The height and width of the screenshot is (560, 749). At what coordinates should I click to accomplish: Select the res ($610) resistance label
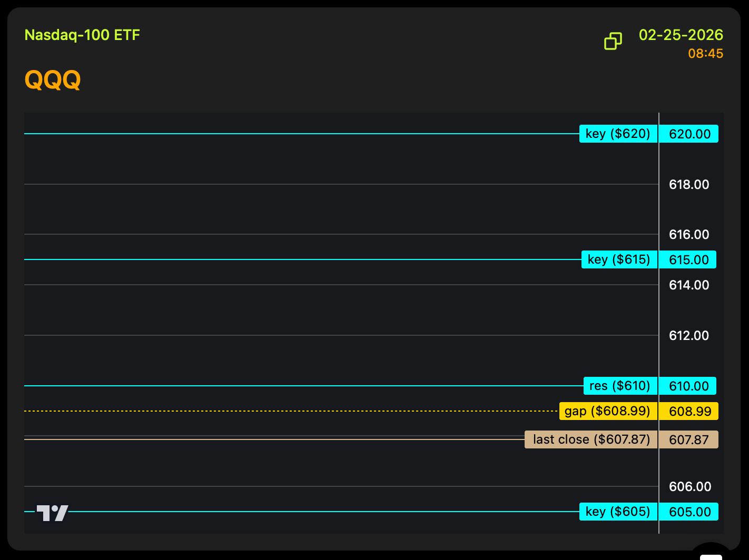(x=620, y=386)
